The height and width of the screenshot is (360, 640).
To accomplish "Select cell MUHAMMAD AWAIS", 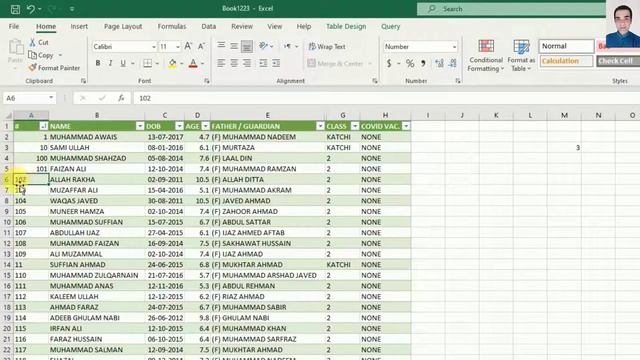I will coord(97,137).
